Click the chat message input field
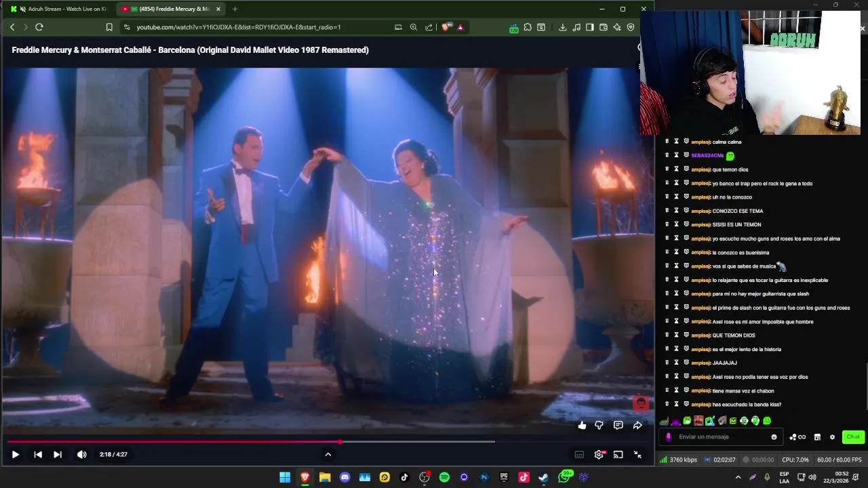 [x=720, y=437]
